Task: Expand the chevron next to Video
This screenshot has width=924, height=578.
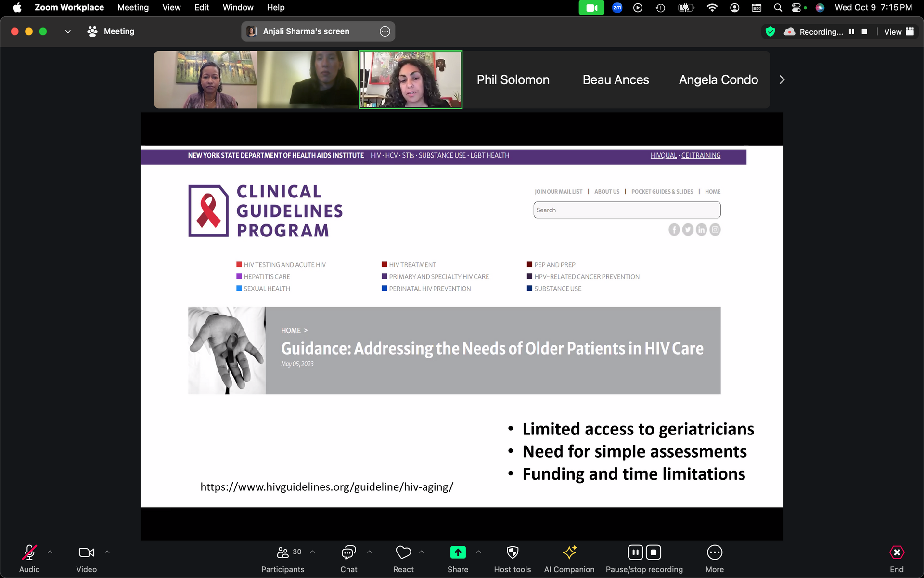Action: [x=107, y=552]
